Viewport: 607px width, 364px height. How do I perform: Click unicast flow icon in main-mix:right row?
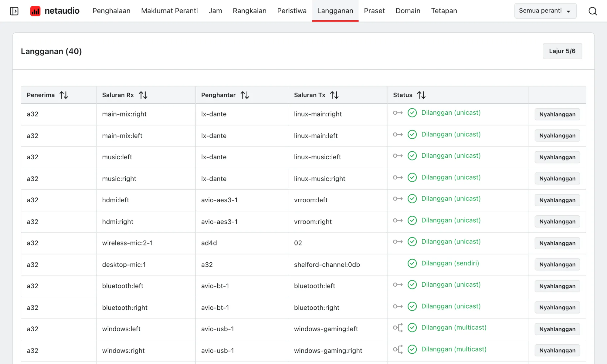point(398,113)
